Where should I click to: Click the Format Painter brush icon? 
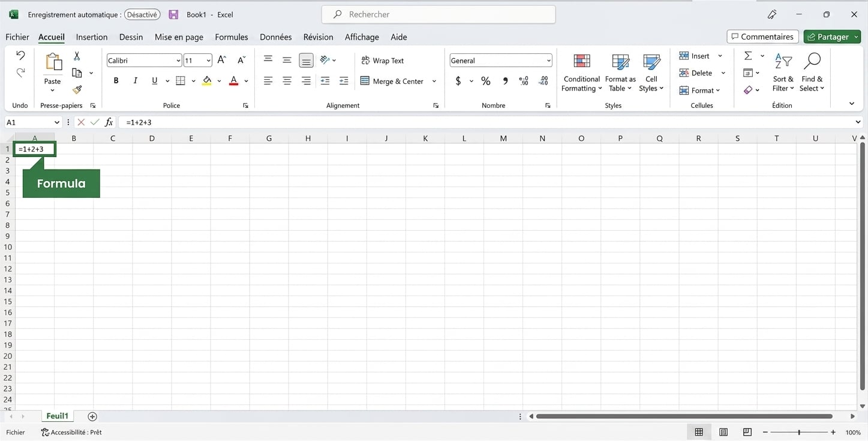click(x=77, y=90)
